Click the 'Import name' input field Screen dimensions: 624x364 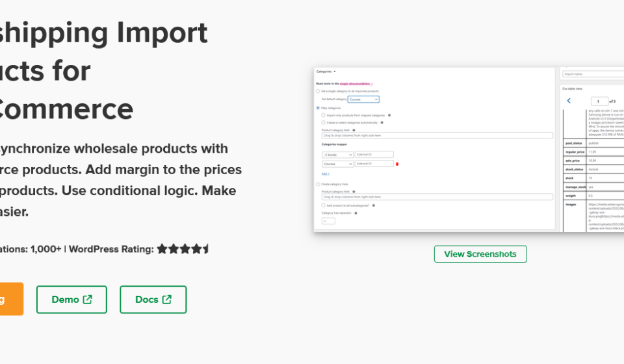pyautogui.click(x=593, y=74)
